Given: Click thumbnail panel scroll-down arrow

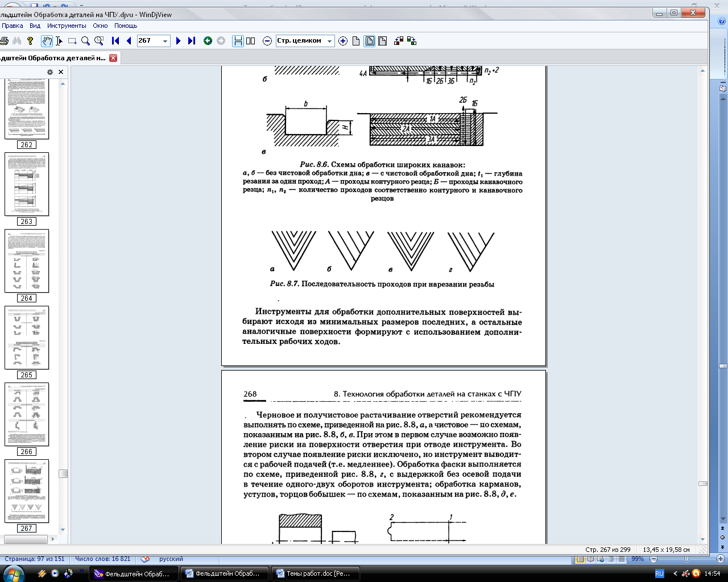Looking at the screenshot, I should (x=63, y=529).
